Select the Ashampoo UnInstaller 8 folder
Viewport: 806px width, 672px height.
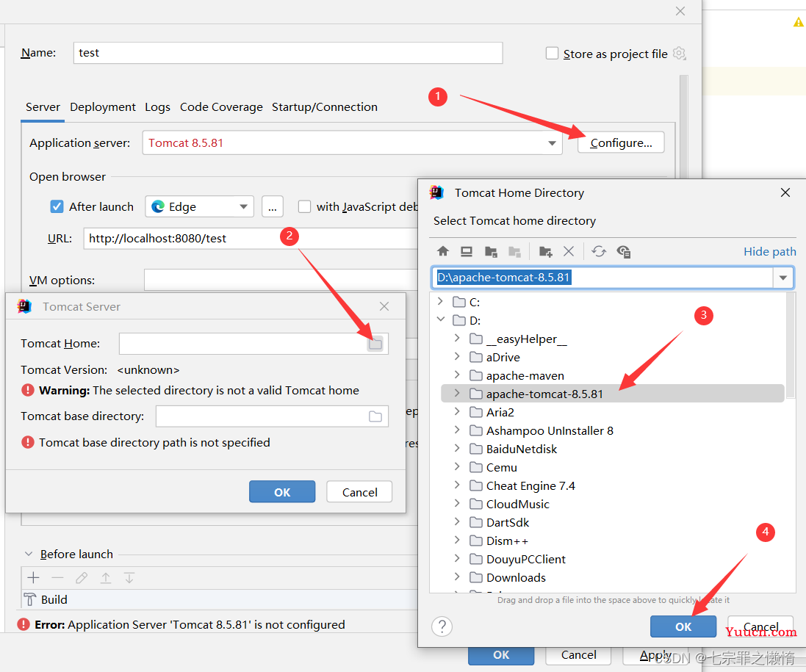(550, 430)
